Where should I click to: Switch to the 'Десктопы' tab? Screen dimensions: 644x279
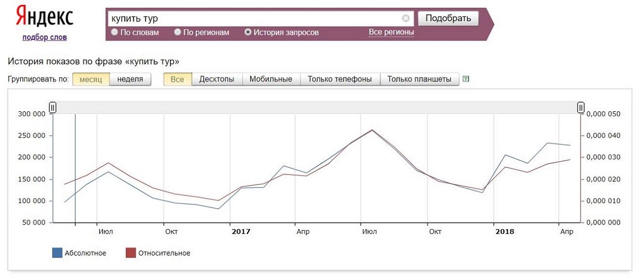(x=216, y=79)
